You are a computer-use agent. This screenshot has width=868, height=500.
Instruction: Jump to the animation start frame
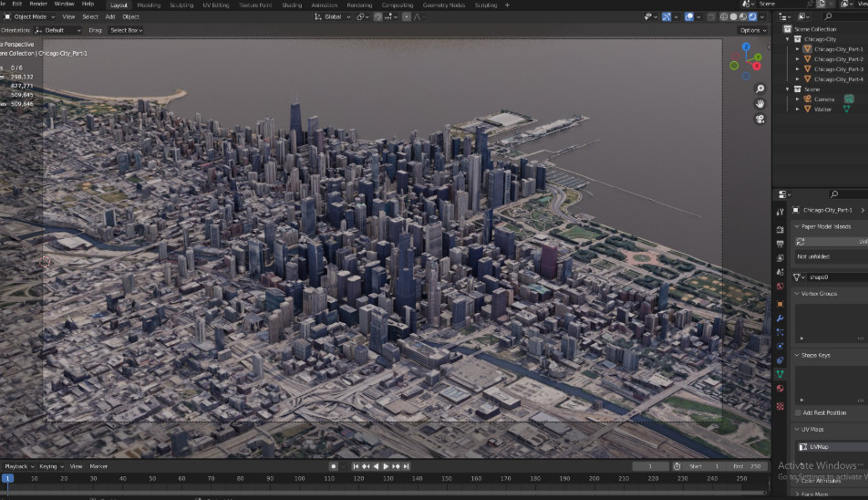point(356,467)
